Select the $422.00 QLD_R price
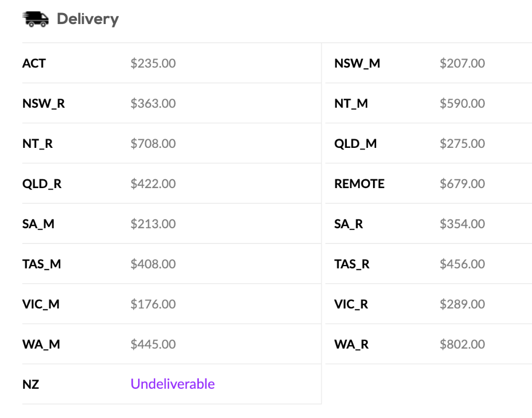532x418 pixels. (153, 184)
